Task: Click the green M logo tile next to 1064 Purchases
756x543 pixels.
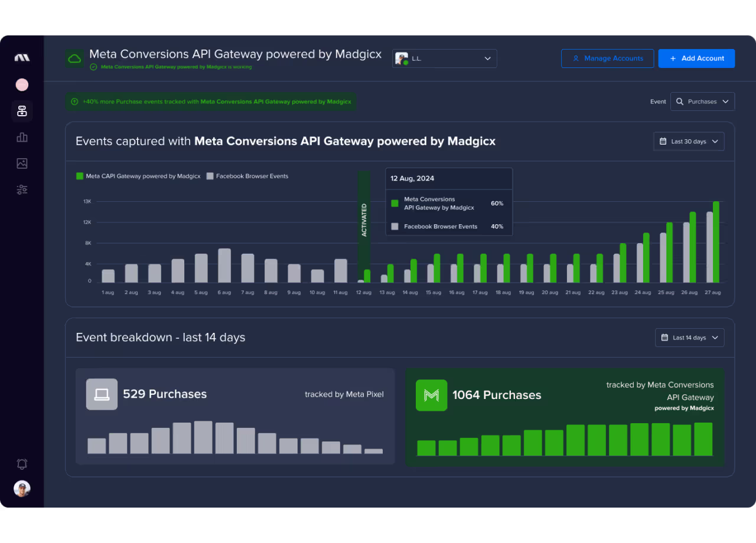Action: tap(431, 395)
